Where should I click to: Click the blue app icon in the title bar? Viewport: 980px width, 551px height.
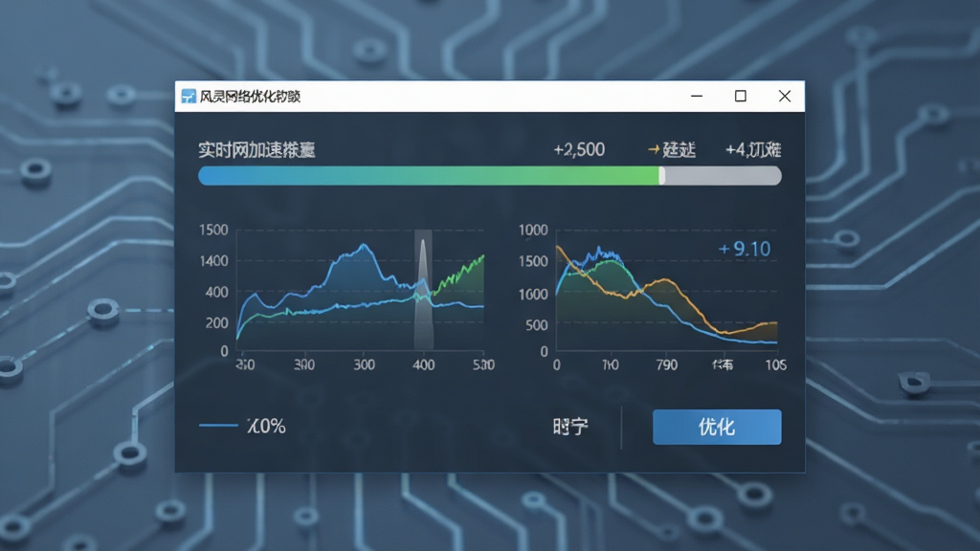[189, 97]
